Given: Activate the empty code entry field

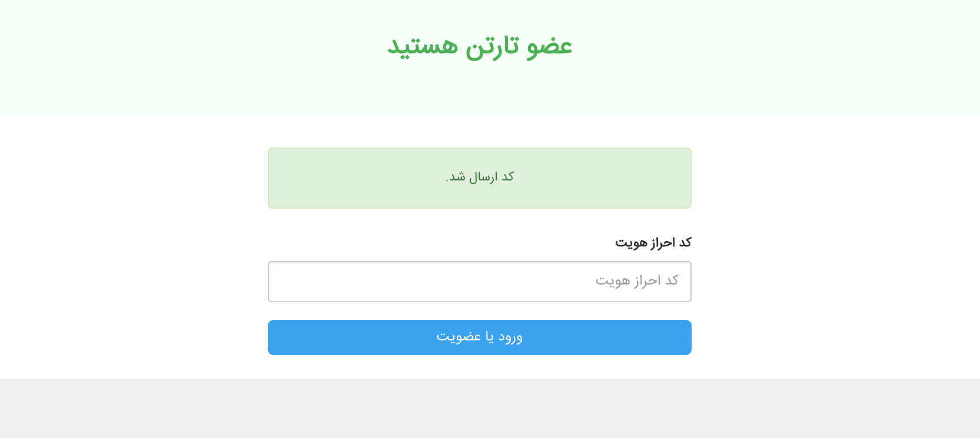Looking at the screenshot, I should [479, 282].
